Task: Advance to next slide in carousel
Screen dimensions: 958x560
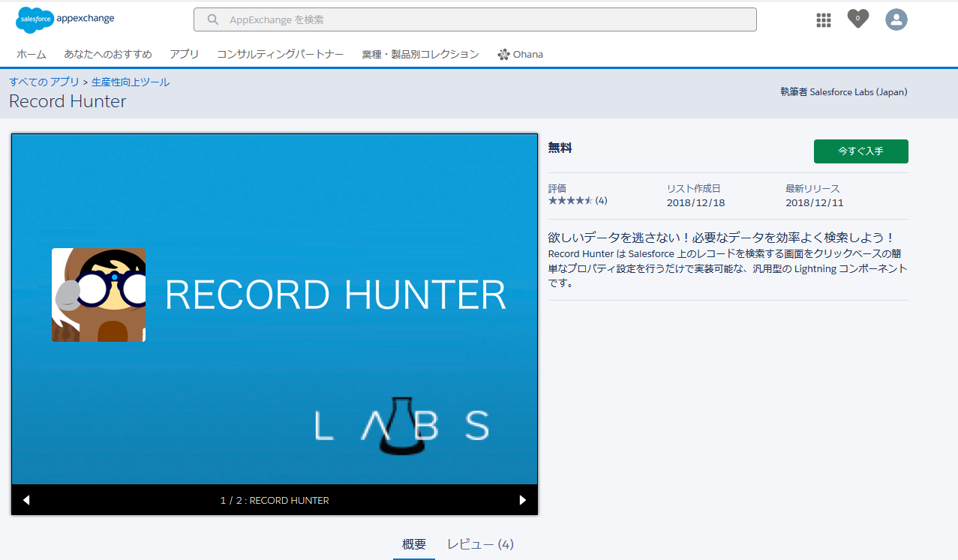Action: click(523, 500)
